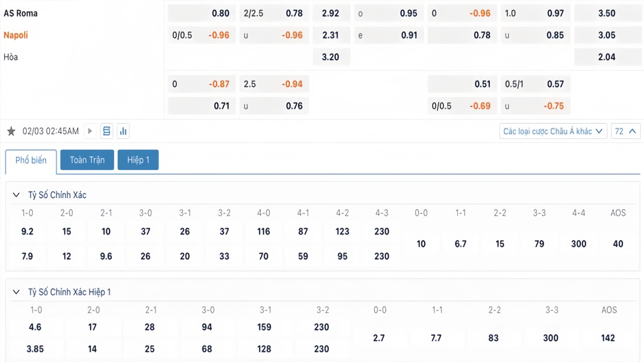The image size is (644, 362).
Task: Switch to the Hiệp 1 tab
Action: click(138, 160)
